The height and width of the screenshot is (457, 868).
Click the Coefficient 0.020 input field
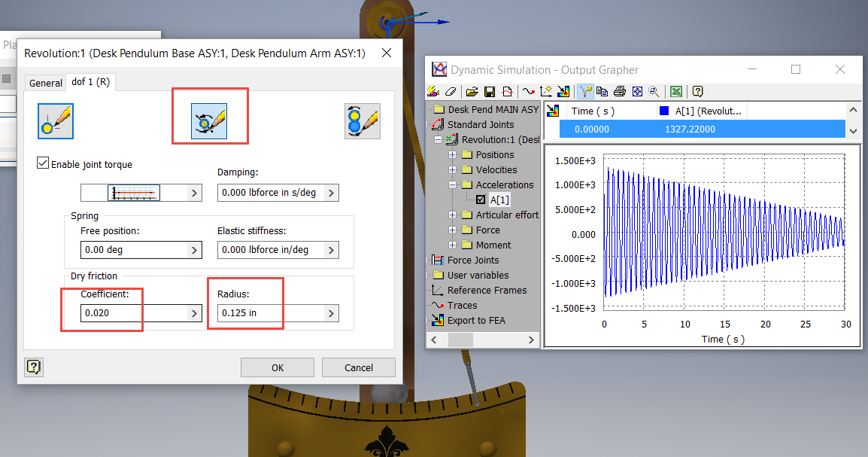(134, 313)
